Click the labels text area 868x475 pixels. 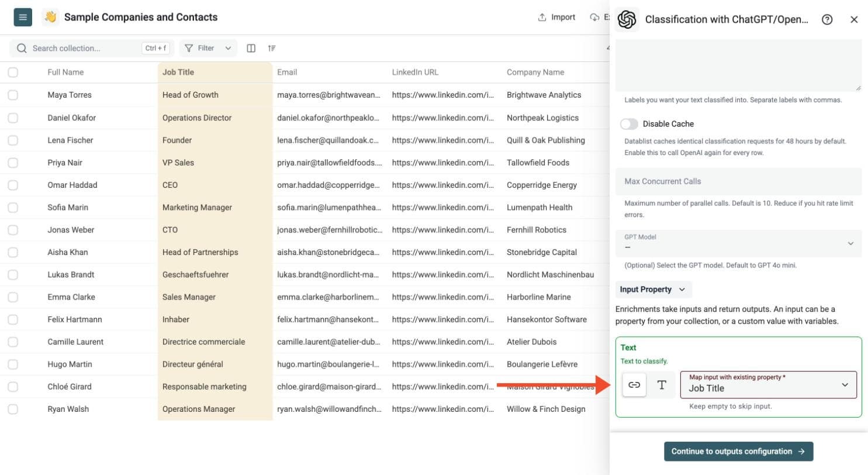[x=738, y=65]
